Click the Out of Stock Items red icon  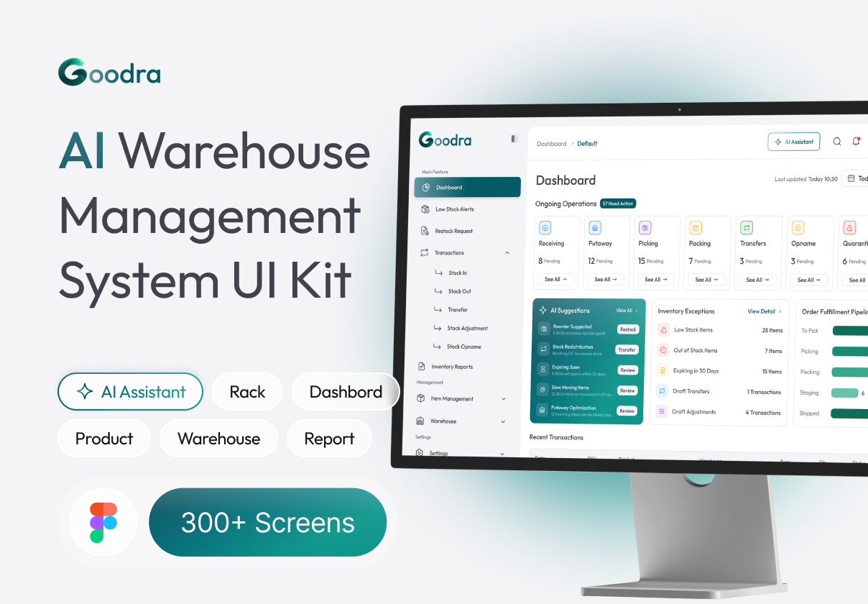[662, 350]
